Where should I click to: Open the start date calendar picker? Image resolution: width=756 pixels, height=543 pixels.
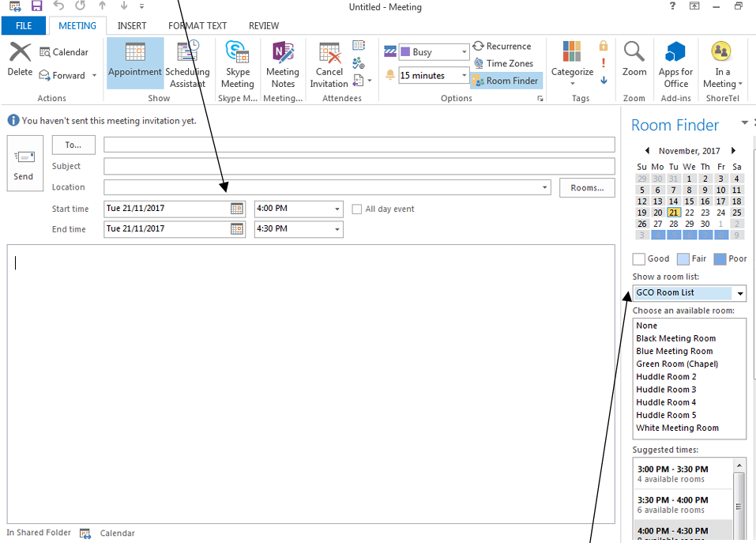[x=237, y=209]
